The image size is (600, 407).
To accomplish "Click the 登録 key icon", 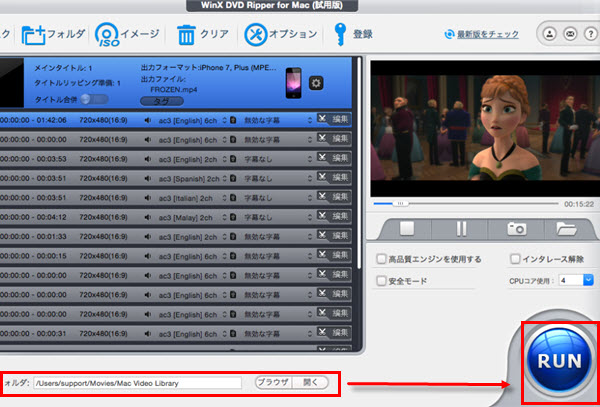I will (339, 34).
